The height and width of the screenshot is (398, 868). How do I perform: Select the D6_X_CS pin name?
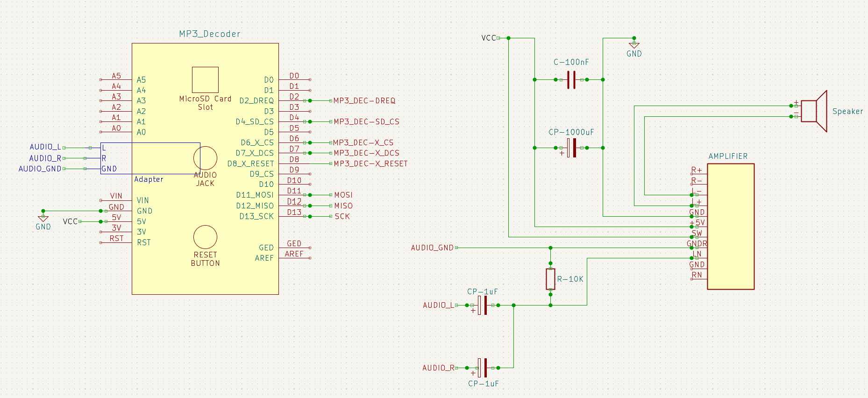pyautogui.click(x=257, y=142)
